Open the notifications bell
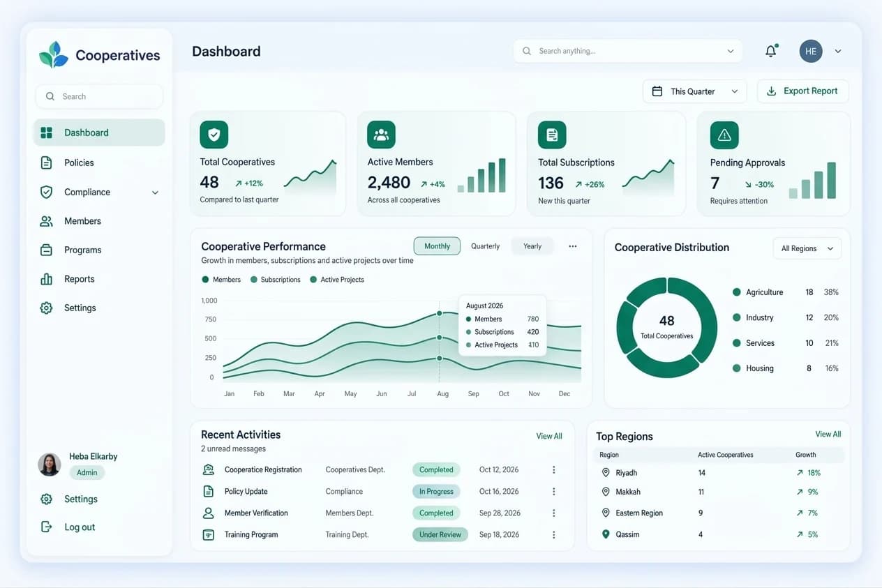This screenshot has height=588, width=882. (x=771, y=51)
